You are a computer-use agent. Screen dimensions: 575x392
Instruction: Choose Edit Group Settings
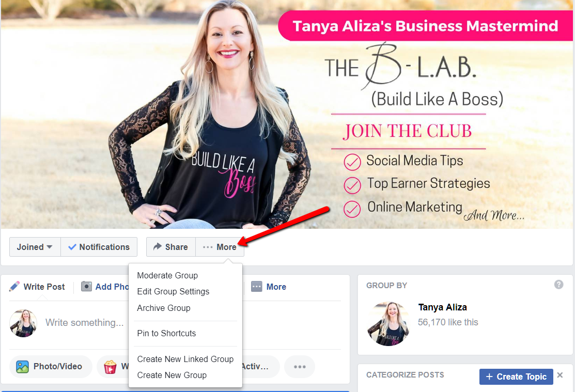[x=173, y=291]
